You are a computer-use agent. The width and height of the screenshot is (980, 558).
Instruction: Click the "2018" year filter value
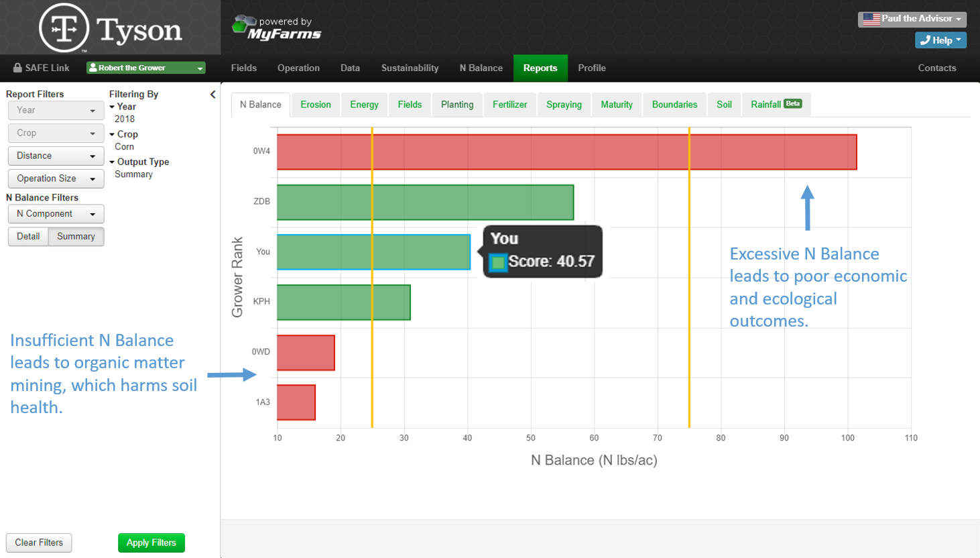pos(125,119)
